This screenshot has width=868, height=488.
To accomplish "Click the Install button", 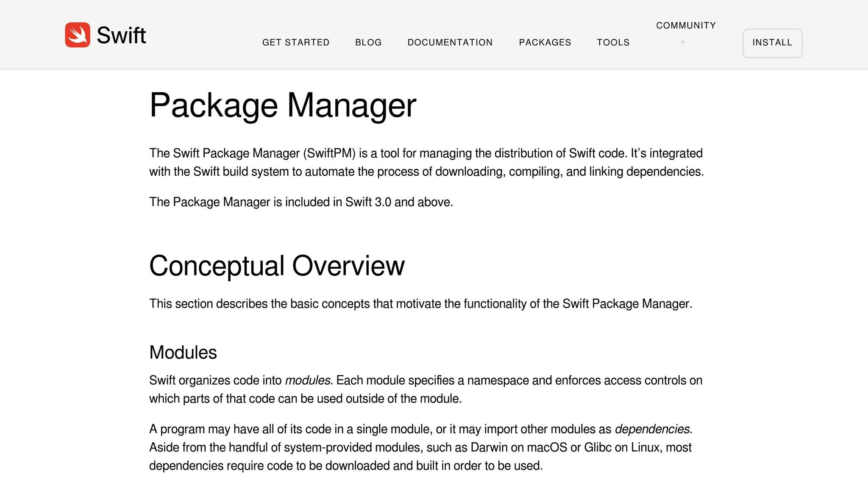I will pyautogui.click(x=772, y=43).
